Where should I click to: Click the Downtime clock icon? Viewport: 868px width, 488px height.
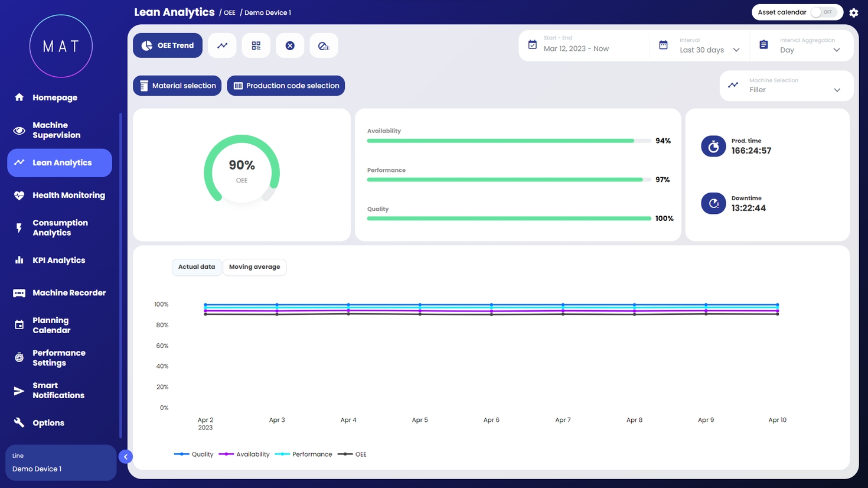[x=713, y=203]
